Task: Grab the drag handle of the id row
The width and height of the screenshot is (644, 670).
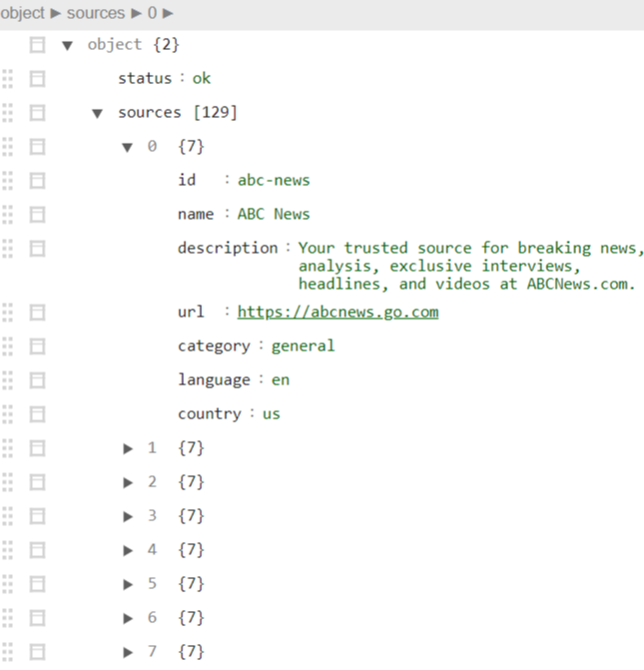Action: click(x=8, y=181)
